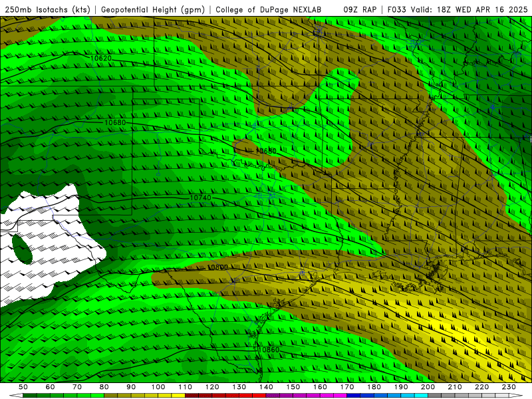Click the 140 label on the color scale

(266, 387)
